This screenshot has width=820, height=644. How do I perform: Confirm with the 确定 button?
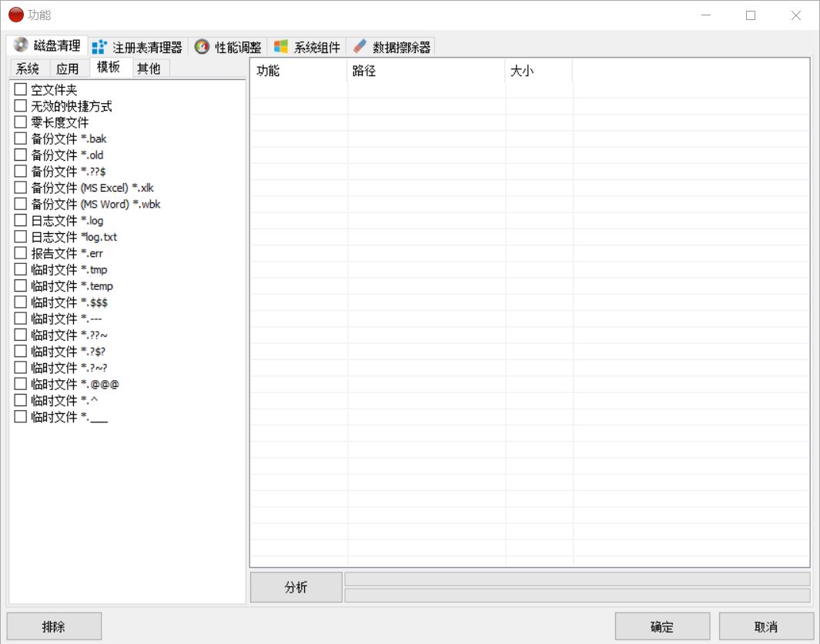(661, 626)
